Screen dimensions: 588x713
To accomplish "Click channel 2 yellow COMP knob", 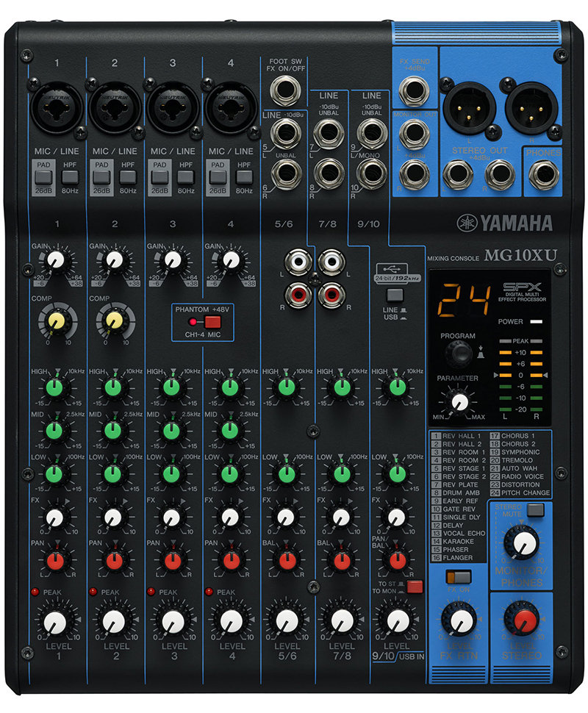I will coord(114,320).
